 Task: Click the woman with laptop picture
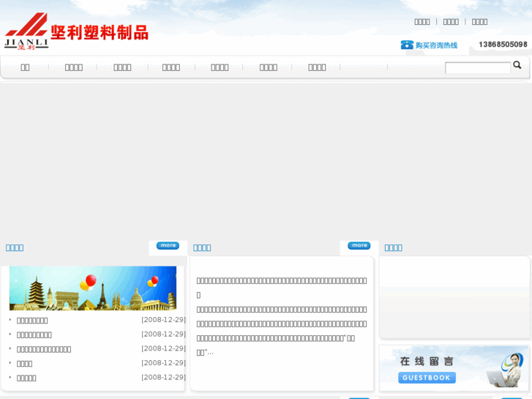pos(506,370)
